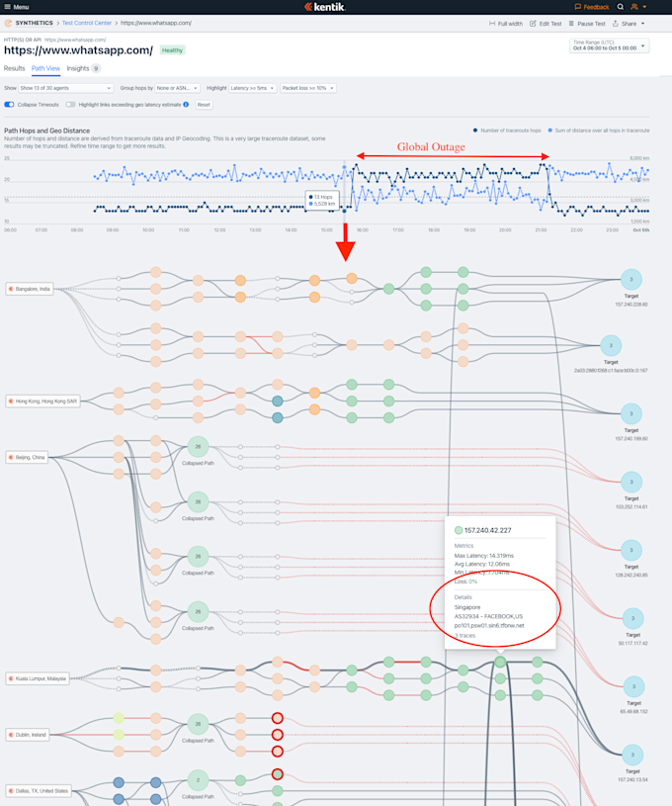
Task: Click the search magnifier icon
Action: point(621,7)
